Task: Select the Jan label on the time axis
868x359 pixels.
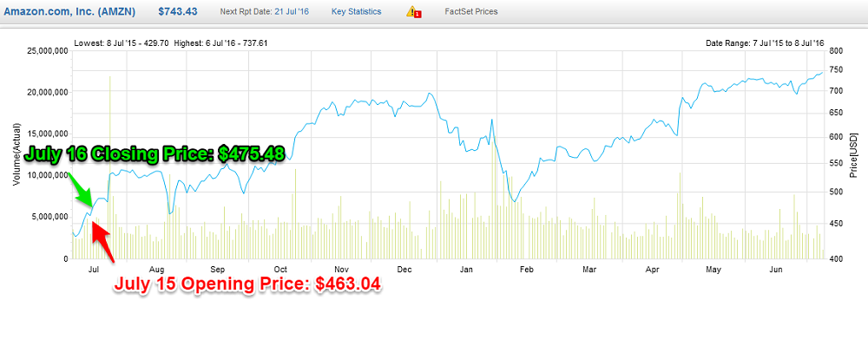Action: tap(465, 270)
